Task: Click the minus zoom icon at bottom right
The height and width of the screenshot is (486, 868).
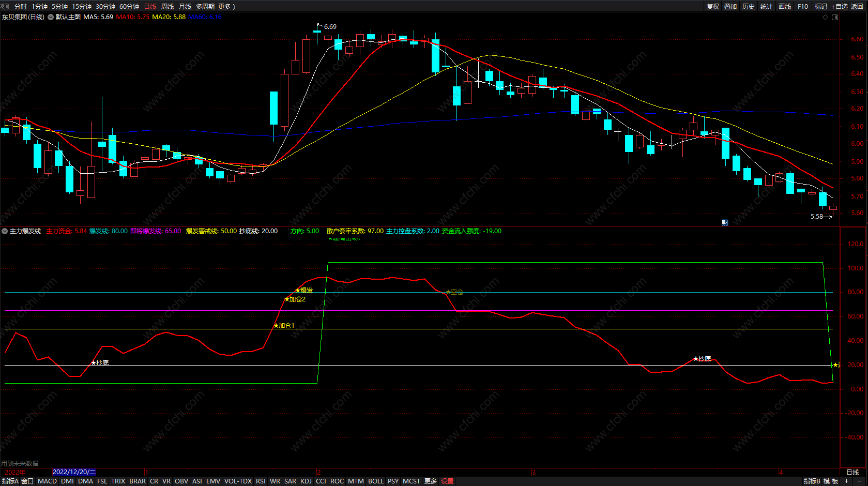Action: pyautogui.click(x=859, y=481)
